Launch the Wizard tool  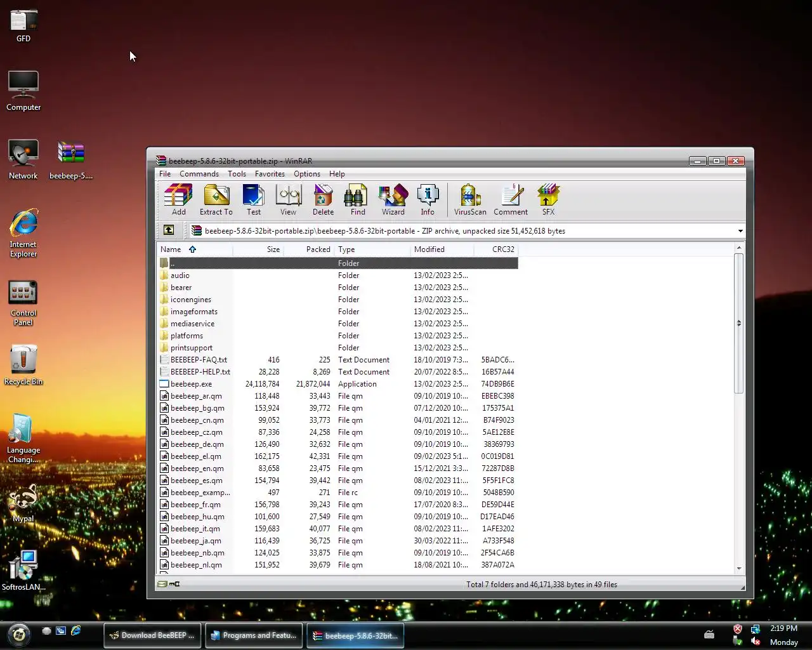pos(393,200)
